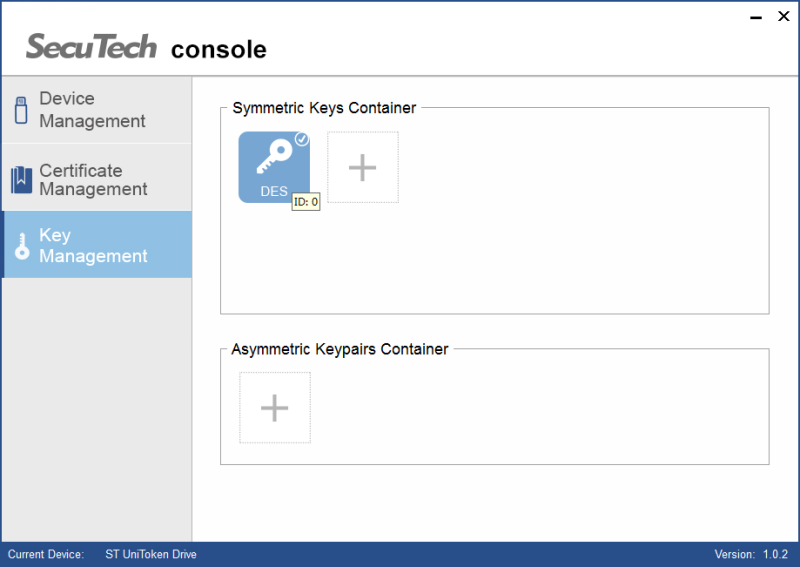
Task: Click the 'Version: 1.0.2' status text
Action: point(751,554)
